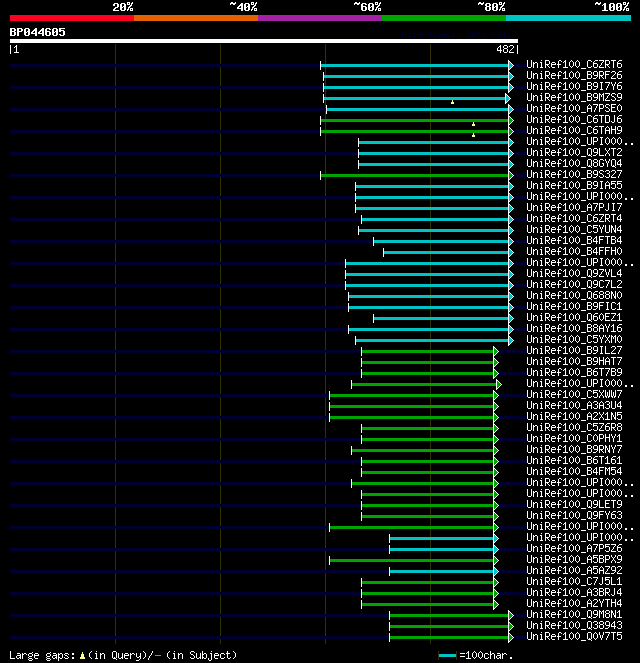The height and width of the screenshot is (663, 640).
Task: Select the UniRef100_A2X1N5 label
Action: coord(574,416)
